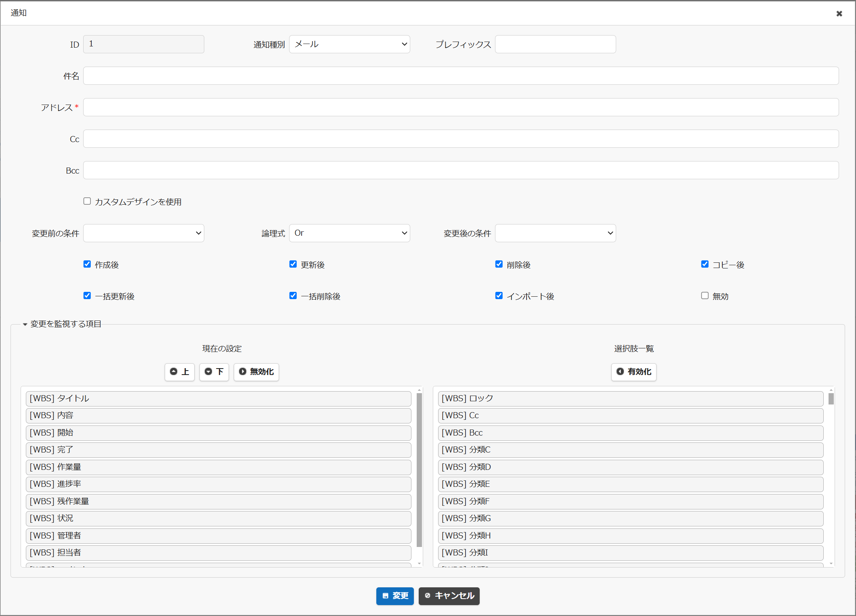The width and height of the screenshot is (856, 616).
Task: Select [WBS] 分類G item
Action: click(x=631, y=518)
